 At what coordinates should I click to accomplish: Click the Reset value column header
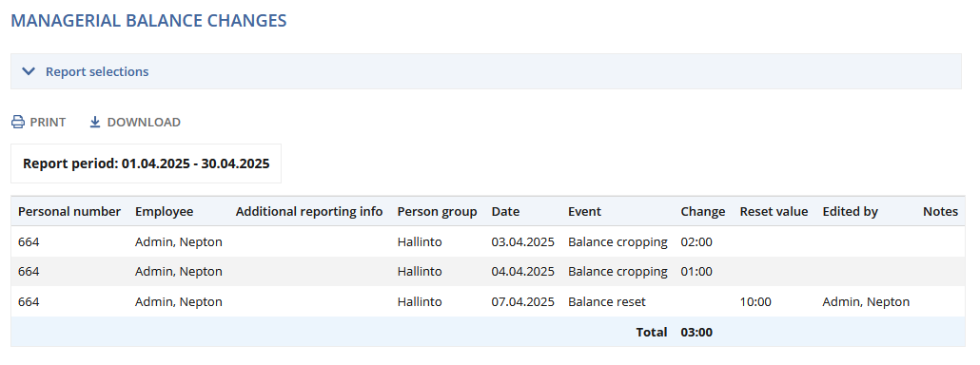coord(774,212)
